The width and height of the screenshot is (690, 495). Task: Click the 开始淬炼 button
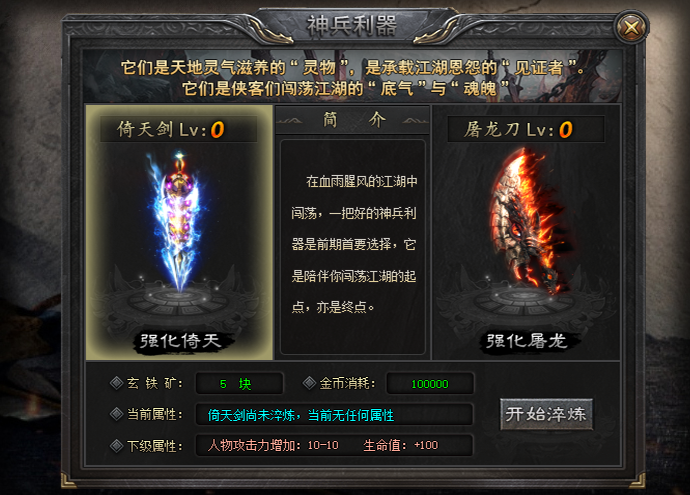(546, 414)
